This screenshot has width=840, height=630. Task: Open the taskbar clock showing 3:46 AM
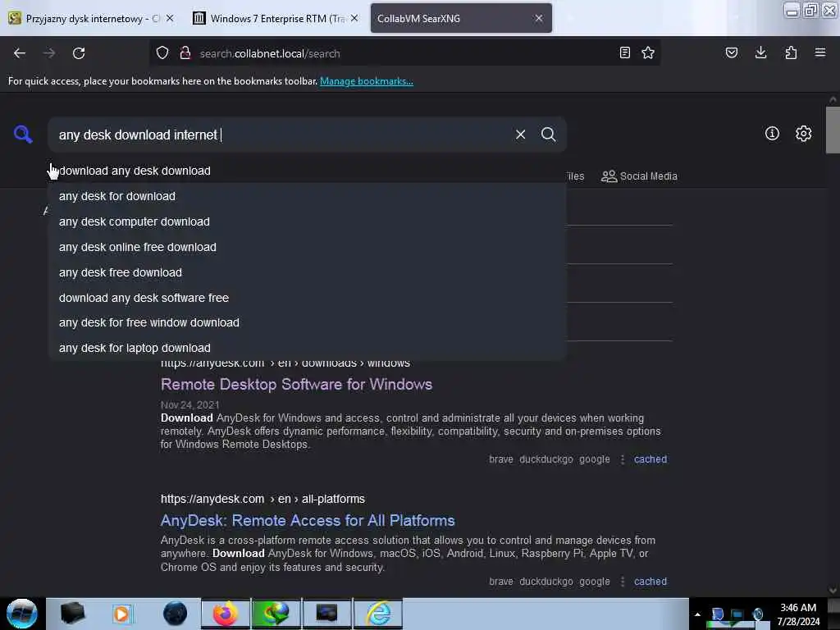[x=798, y=614]
